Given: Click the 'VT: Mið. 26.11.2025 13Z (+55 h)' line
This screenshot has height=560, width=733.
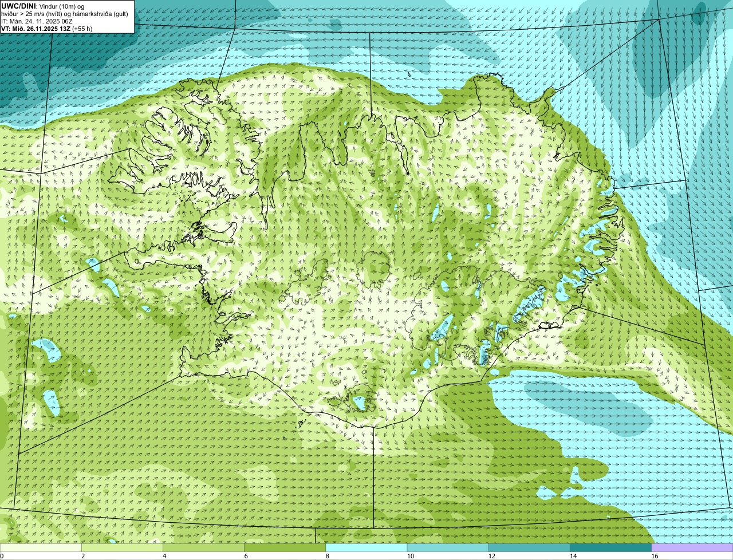Looking at the screenshot, I should pos(47,29).
